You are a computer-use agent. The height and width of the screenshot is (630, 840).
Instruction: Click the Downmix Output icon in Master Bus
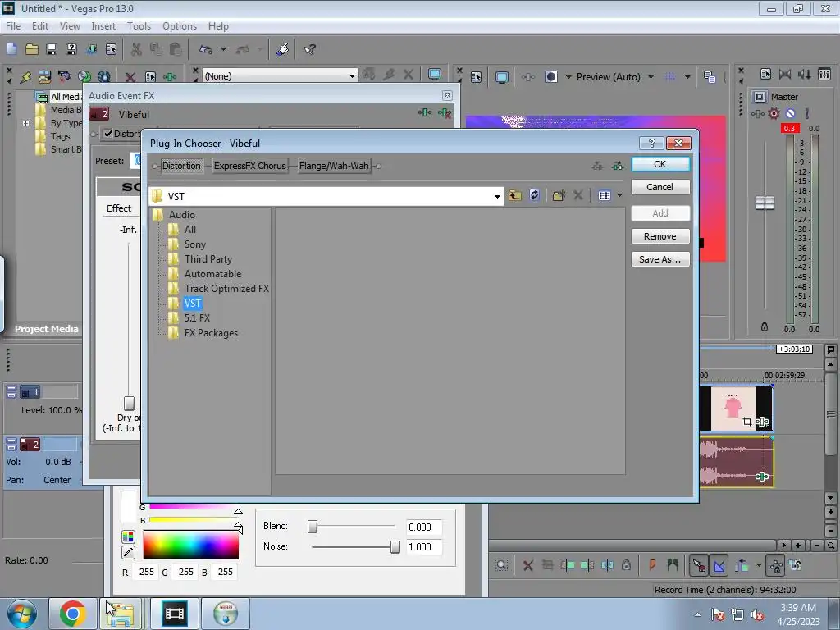(x=785, y=74)
